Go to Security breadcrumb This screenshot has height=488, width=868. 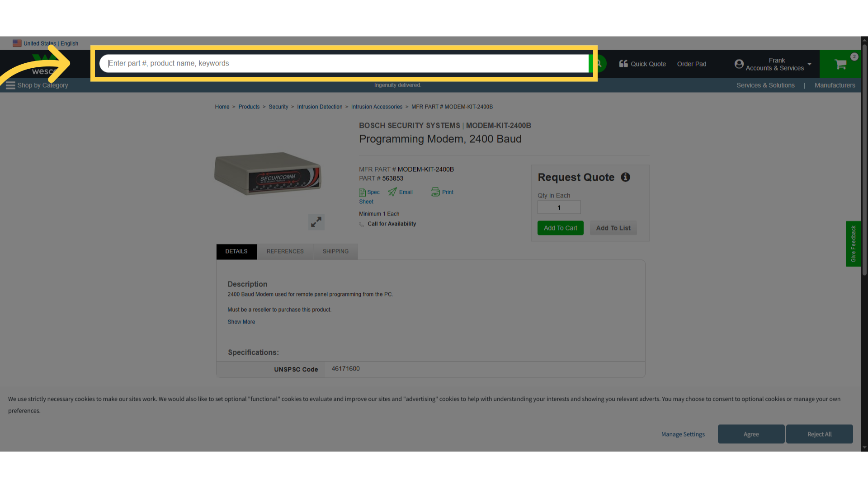point(278,107)
